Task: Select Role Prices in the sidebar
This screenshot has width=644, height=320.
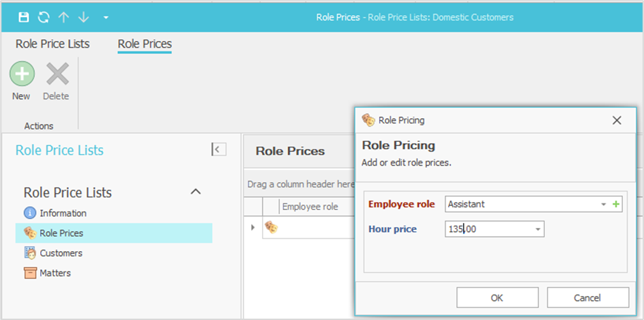Action: tap(61, 233)
